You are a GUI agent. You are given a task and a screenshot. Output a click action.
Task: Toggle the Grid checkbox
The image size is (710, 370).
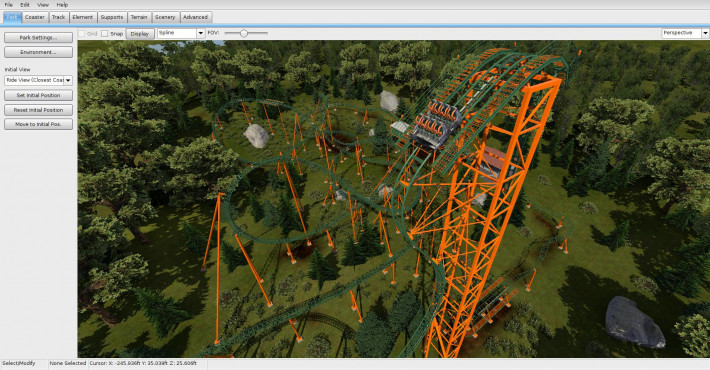click(82, 34)
